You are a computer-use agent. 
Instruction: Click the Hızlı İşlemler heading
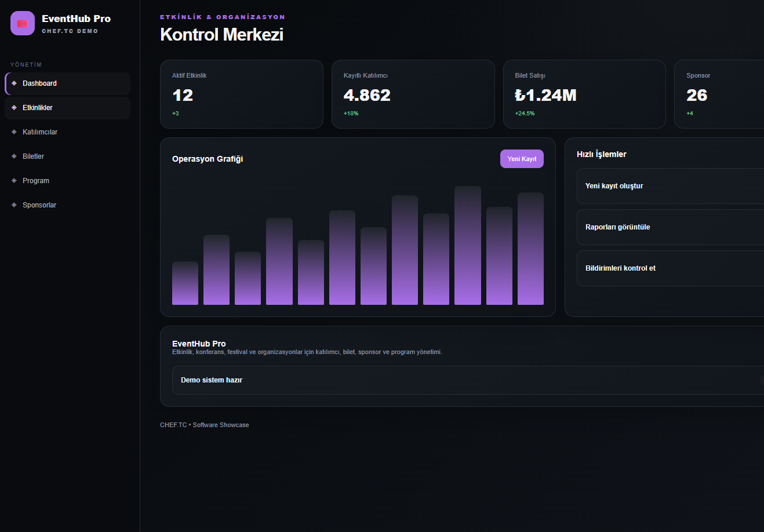tap(602, 154)
